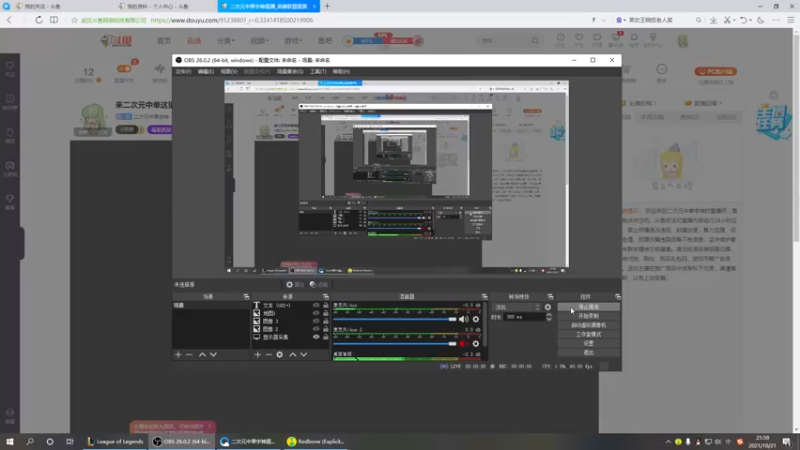Open transition properties gear icon
The width and height of the screenshot is (800, 450).
click(547, 307)
